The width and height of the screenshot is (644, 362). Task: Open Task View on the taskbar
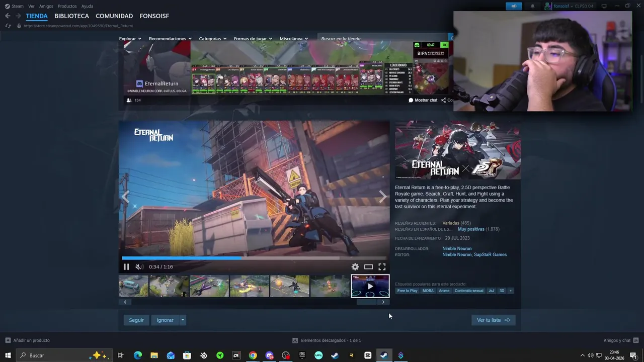pos(121,355)
